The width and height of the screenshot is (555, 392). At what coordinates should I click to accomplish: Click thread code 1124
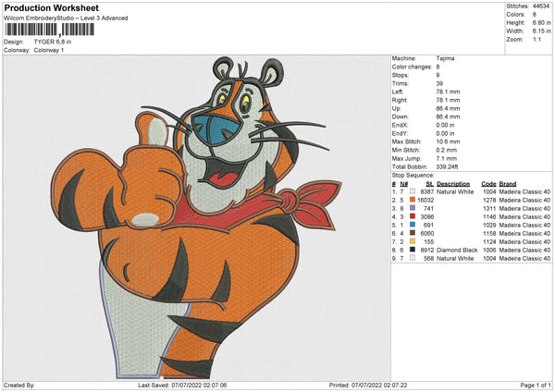(489, 241)
